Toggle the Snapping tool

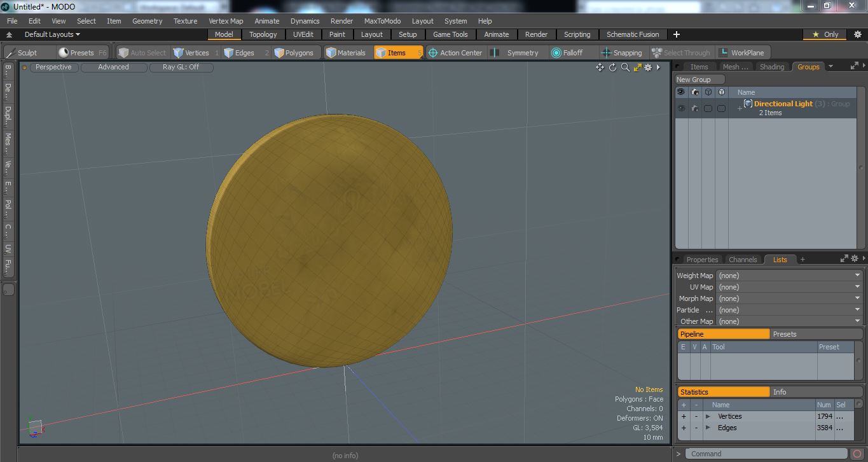point(621,53)
